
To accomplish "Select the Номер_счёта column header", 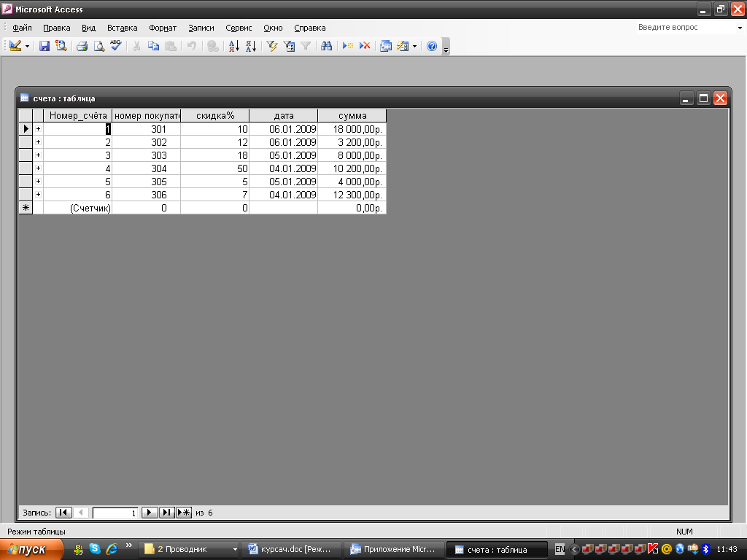I will click(x=77, y=116).
